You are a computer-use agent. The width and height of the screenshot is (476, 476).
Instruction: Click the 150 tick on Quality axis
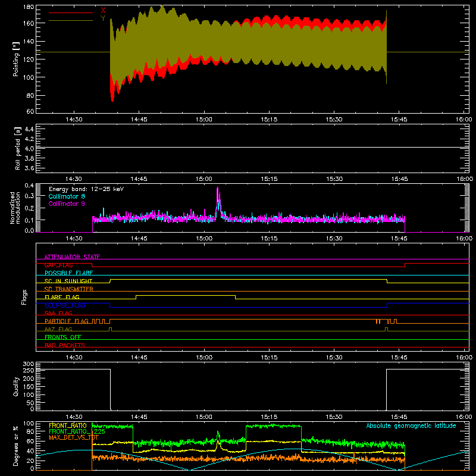(29, 387)
